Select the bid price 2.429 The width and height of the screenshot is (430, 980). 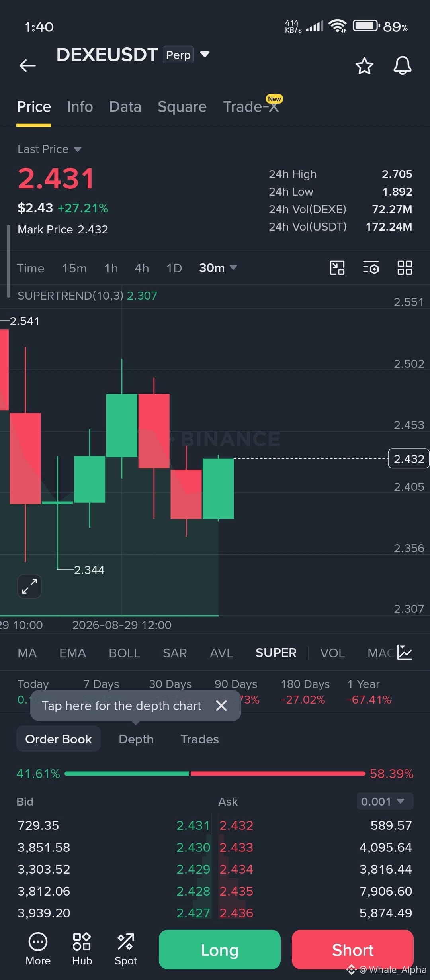pyautogui.click(x=193, y=869)
